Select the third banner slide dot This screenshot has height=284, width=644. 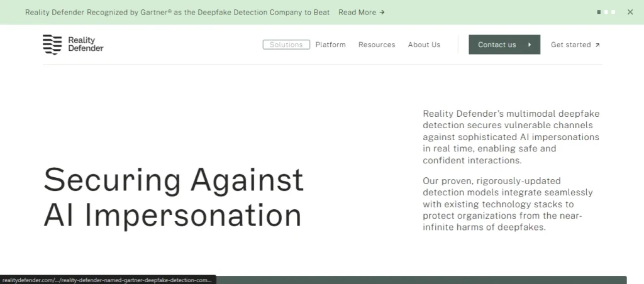614,13
